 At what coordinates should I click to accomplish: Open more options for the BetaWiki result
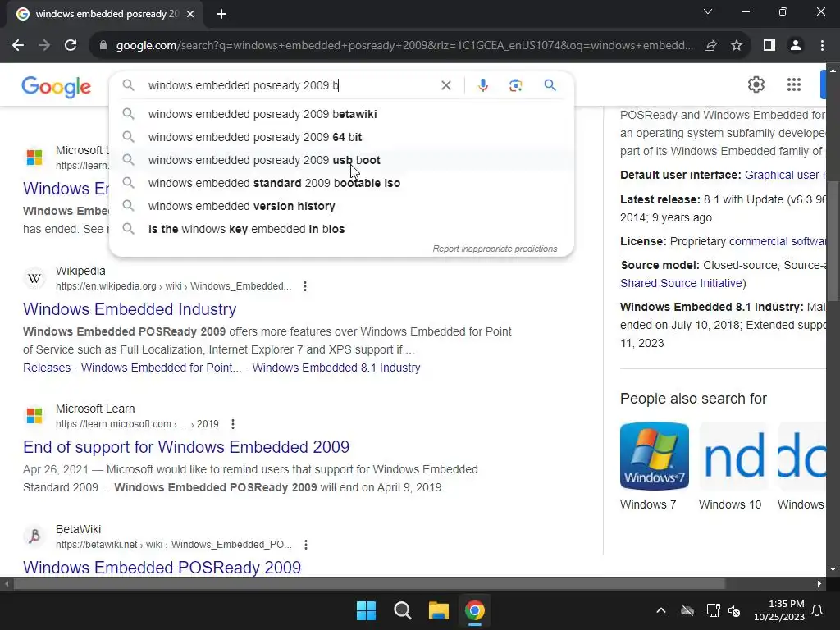pos(305,545)
